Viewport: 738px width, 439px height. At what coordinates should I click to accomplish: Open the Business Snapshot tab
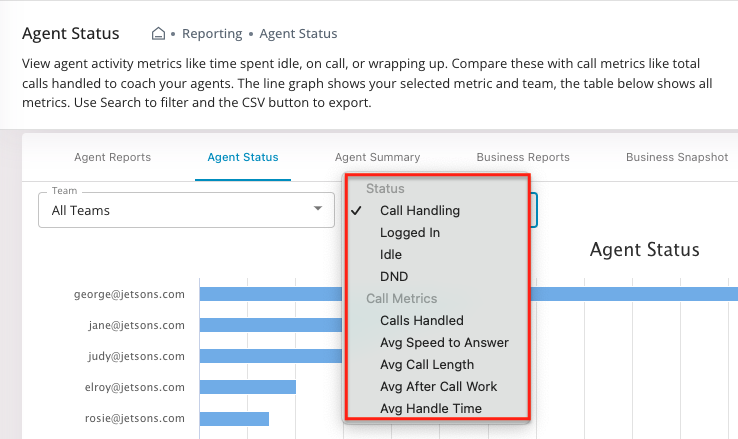[677, 157]
